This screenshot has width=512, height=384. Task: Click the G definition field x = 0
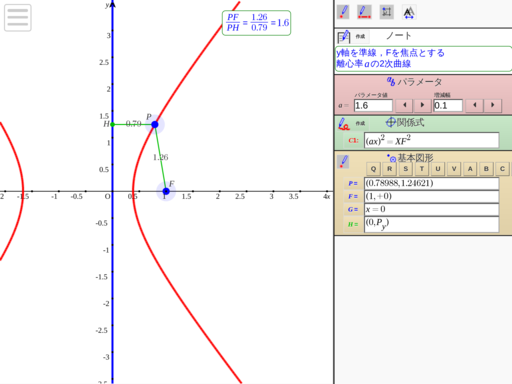click(x=432, y=209)
